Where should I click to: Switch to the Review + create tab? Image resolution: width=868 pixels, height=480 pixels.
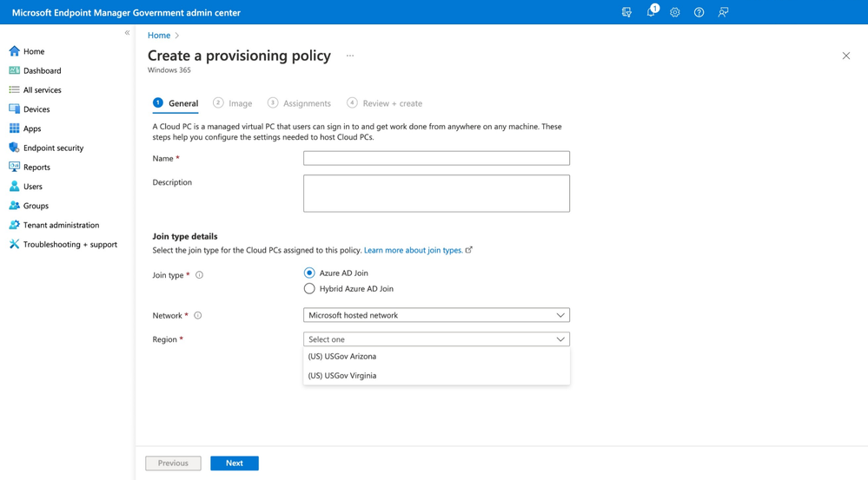click(384, 103)
